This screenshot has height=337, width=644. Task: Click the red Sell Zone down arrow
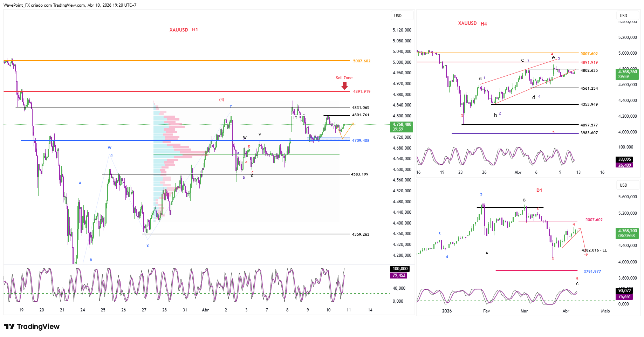click(x=344, y=86)
